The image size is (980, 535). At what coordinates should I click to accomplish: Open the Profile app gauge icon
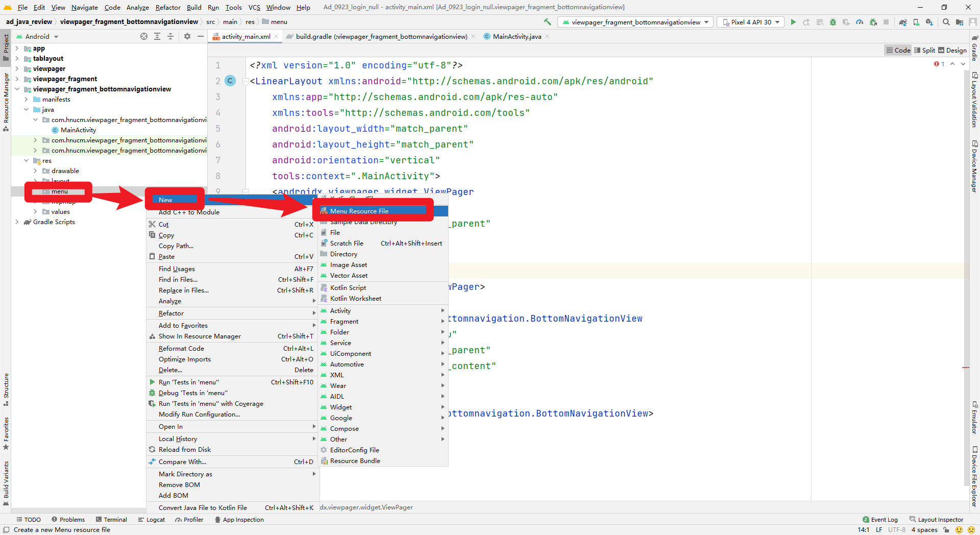tap(860, 22)
